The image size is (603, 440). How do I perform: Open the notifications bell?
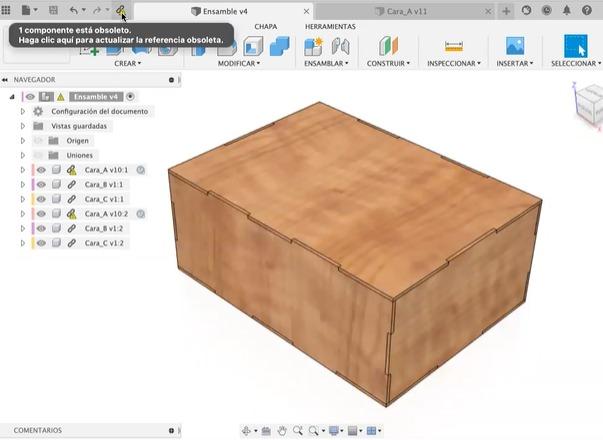click(566, 10)
